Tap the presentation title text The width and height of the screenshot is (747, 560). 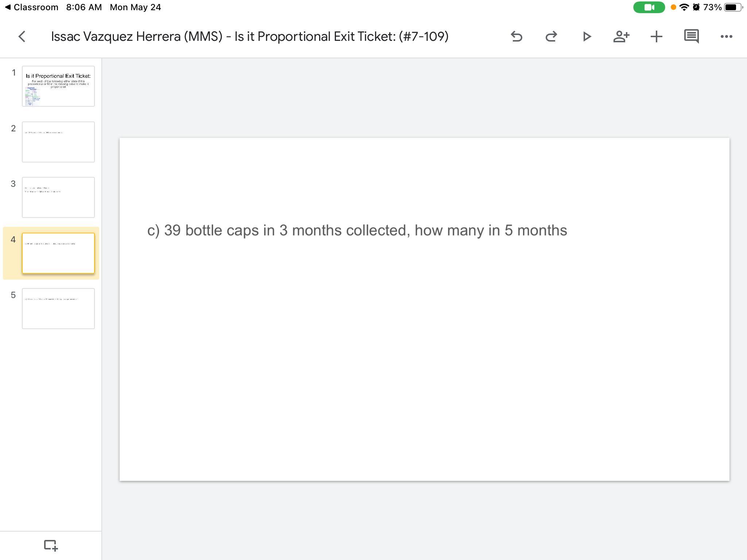coord(249,36)
